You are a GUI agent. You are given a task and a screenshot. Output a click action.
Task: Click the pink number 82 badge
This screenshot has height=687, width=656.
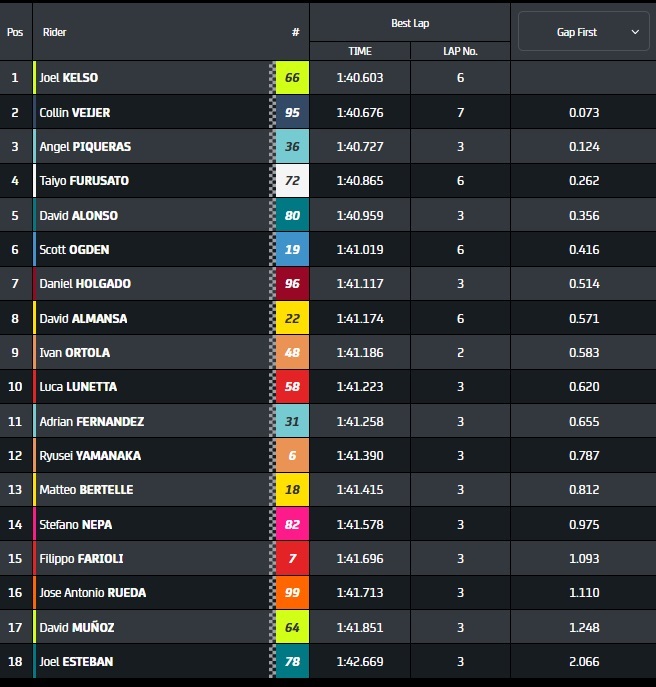click(x=292, y=524)
